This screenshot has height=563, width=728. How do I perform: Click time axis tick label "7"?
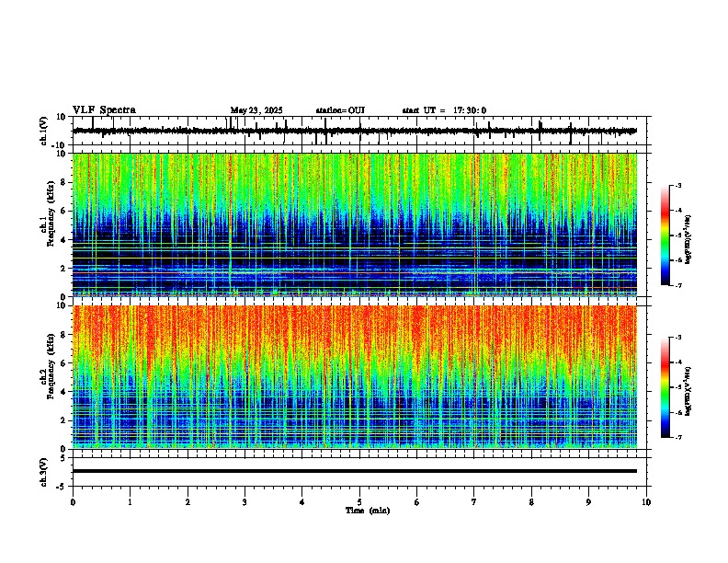(x=474, y=502)
